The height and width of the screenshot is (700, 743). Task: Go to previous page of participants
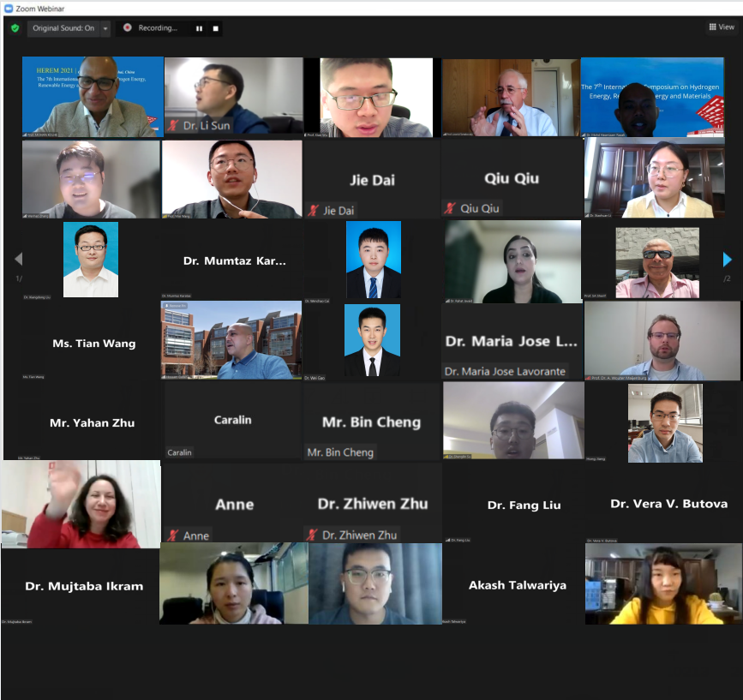(x=19, y=259)
